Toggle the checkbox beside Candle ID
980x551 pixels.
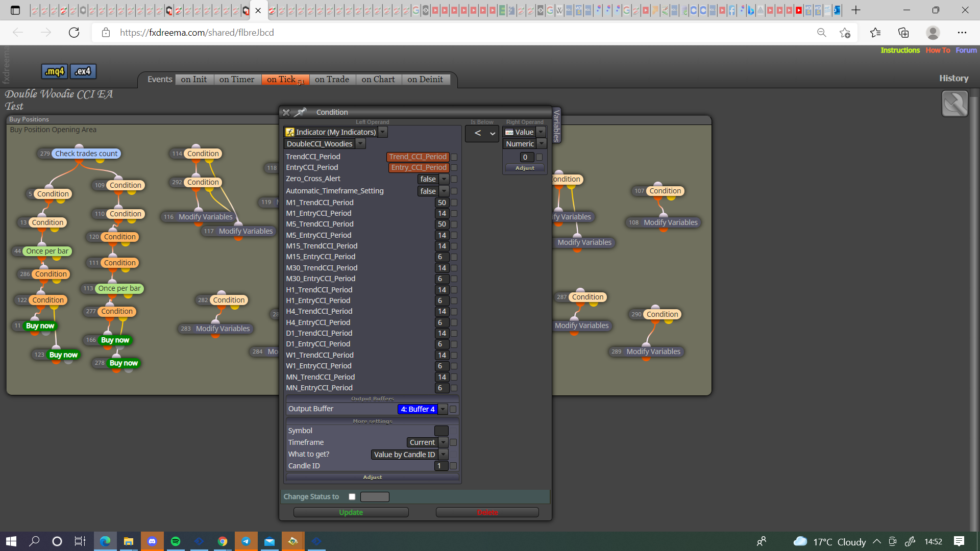(x=453, y=466)
